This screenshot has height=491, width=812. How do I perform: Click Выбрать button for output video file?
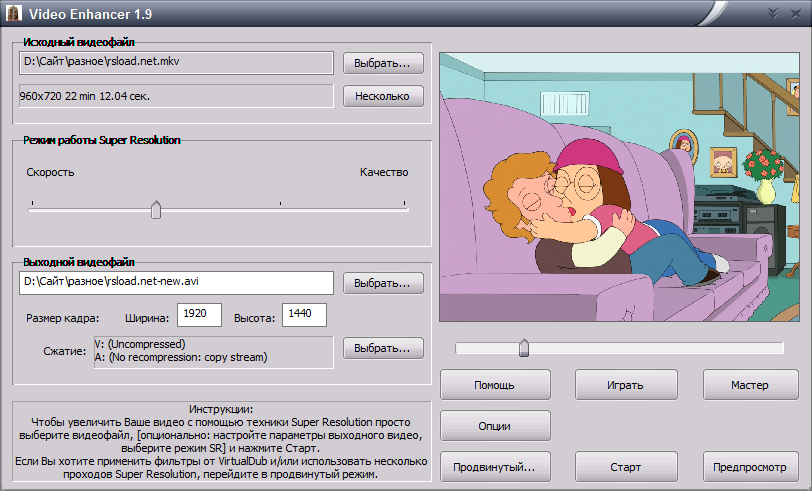pos(383,283)
